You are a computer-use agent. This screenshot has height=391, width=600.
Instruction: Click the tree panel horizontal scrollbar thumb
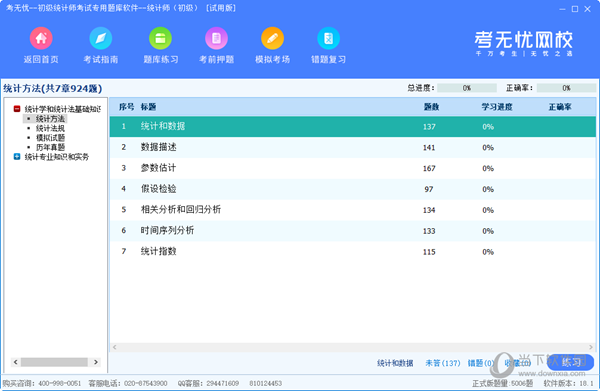(54, 362)
